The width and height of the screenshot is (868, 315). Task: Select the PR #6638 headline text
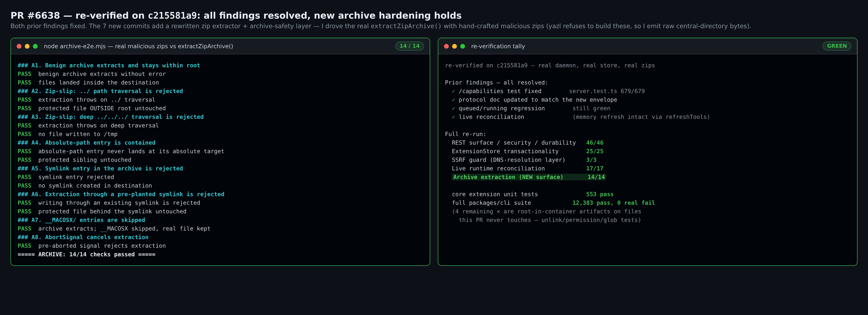click(x=236, y=16)
